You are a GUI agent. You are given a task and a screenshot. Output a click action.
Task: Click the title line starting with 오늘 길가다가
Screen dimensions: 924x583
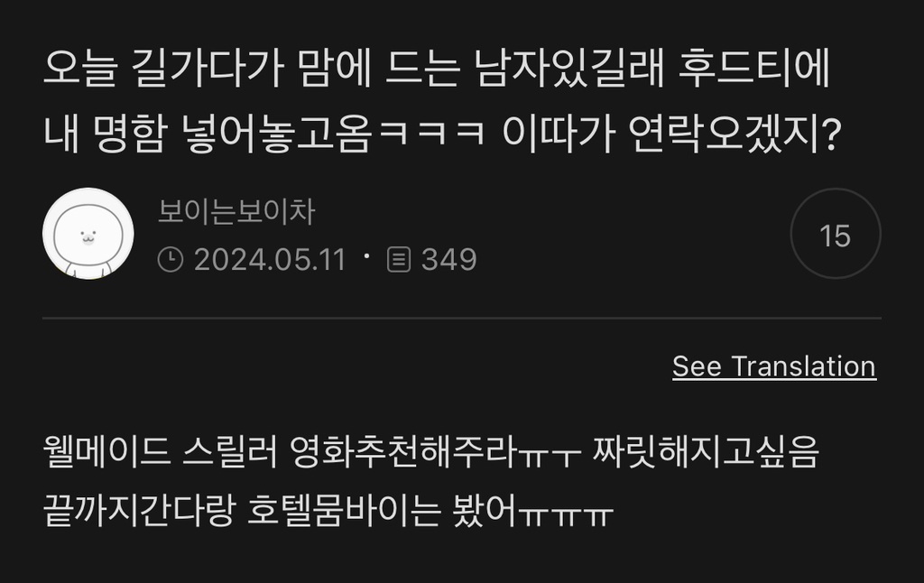click(x=437, y=68)
